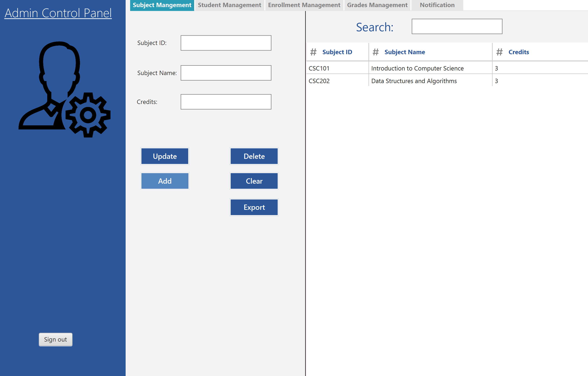The width and height of the screenshot is (588, 376).
Task: Select the Data Structures and Algorithms row
Action: (x=414, y=81)
